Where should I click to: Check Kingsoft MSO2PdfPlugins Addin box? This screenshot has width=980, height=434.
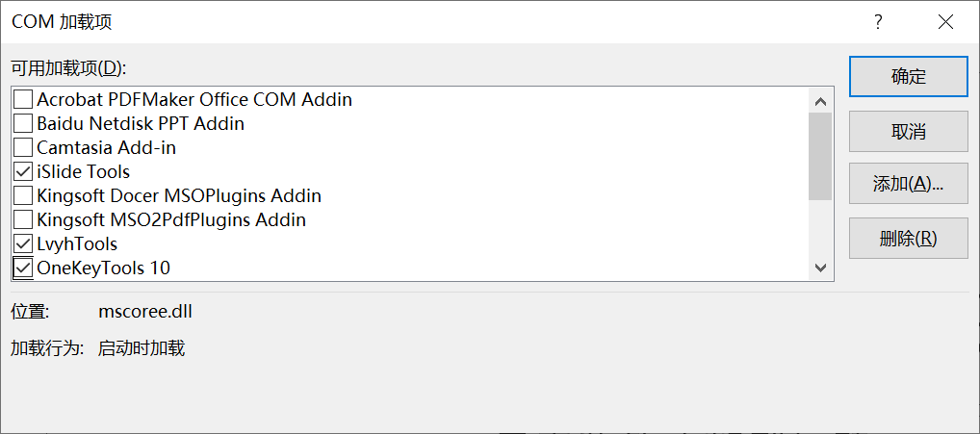[23, 219]
